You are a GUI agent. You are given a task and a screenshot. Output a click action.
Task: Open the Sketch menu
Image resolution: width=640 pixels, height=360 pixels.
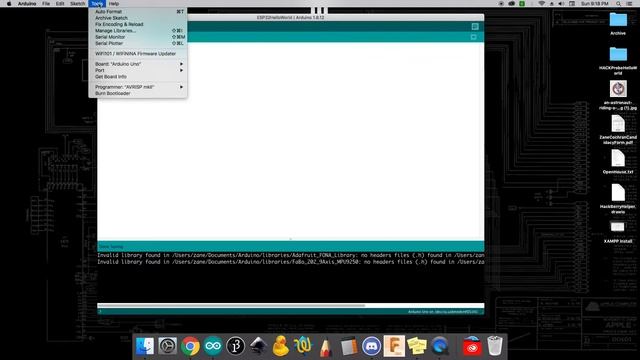[x=78, y=4]
